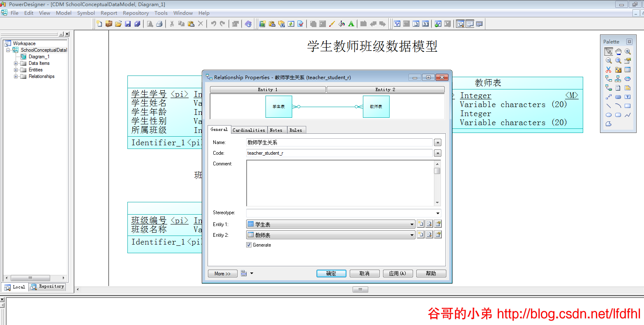Select the Ellipse tool in Palette

[609, 115]
